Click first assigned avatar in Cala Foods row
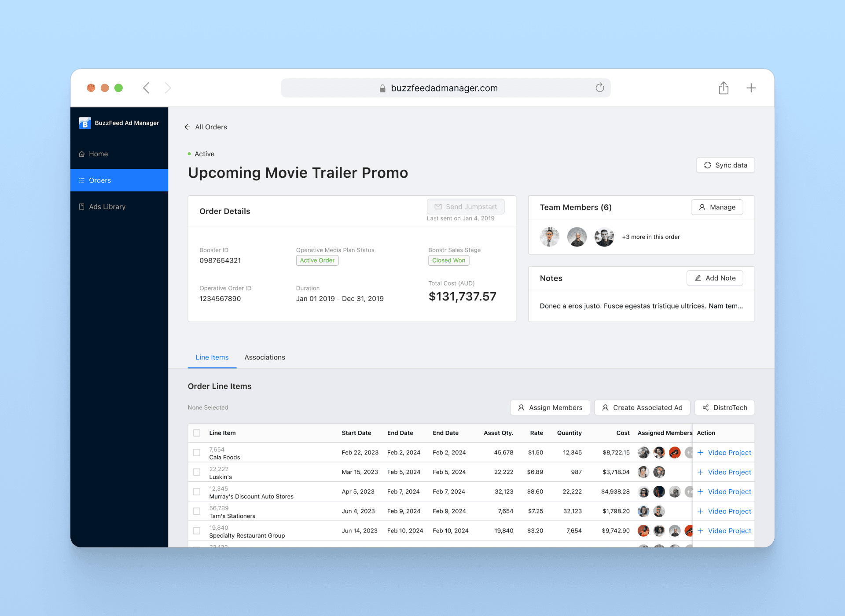 coord(643,453)
